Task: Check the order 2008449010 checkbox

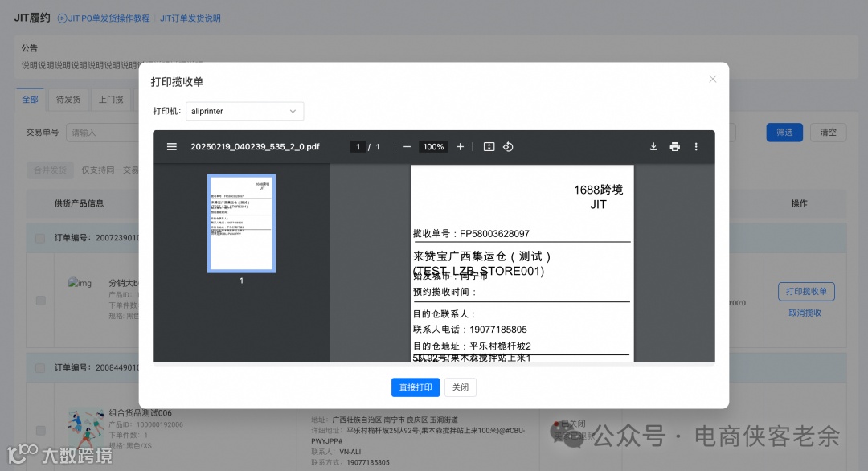Action: tap(40, 368)
